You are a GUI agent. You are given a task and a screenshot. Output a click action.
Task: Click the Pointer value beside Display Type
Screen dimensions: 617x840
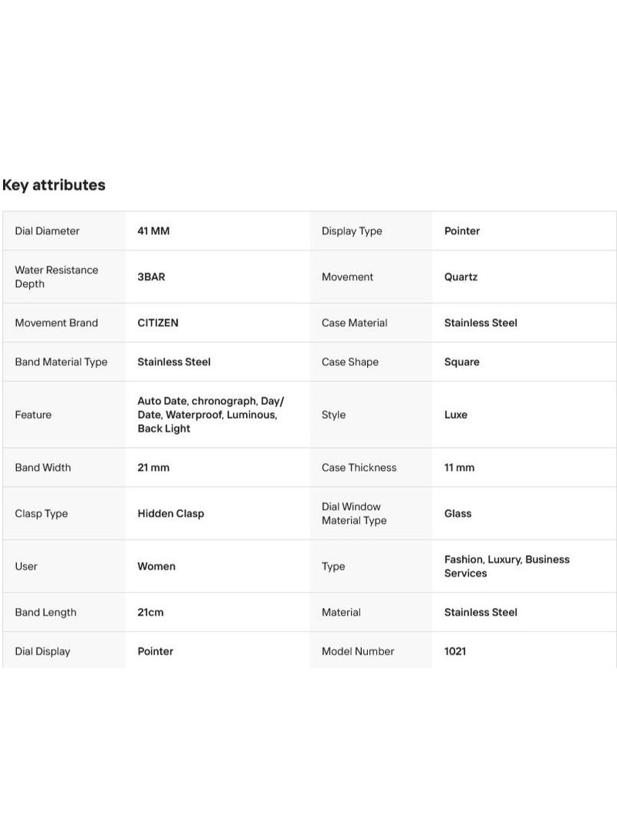[x=462, y=231]
